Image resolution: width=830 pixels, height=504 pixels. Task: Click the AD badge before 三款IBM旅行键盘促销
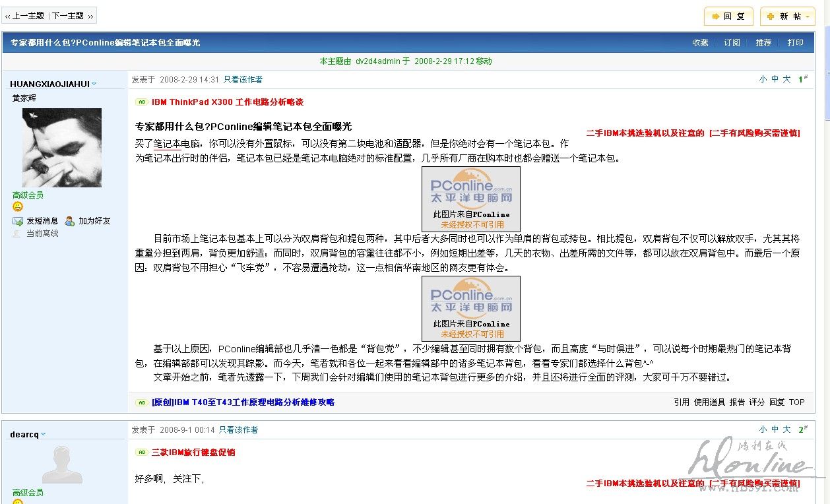pyautogui.click(x=141, y=453)
